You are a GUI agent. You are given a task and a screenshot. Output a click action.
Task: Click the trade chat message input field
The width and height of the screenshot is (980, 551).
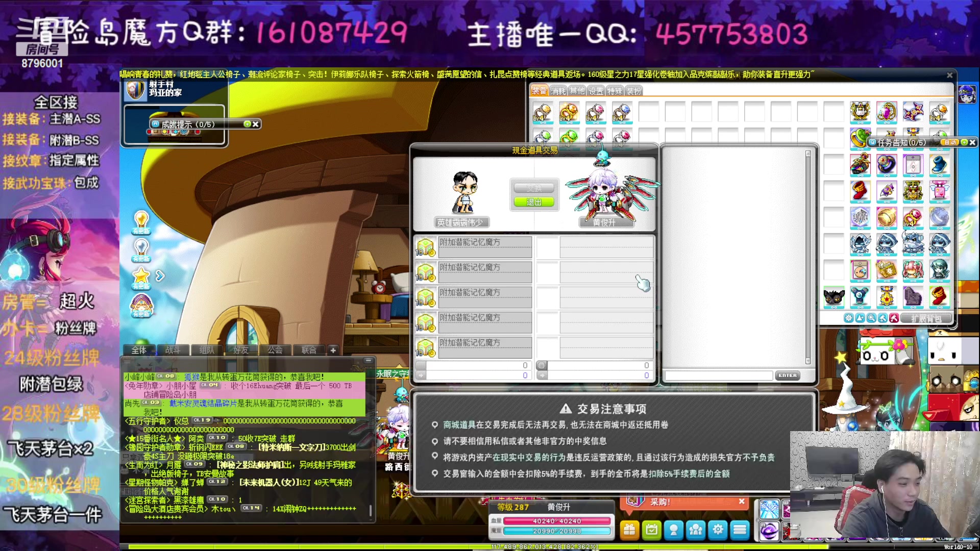point(719,375)
